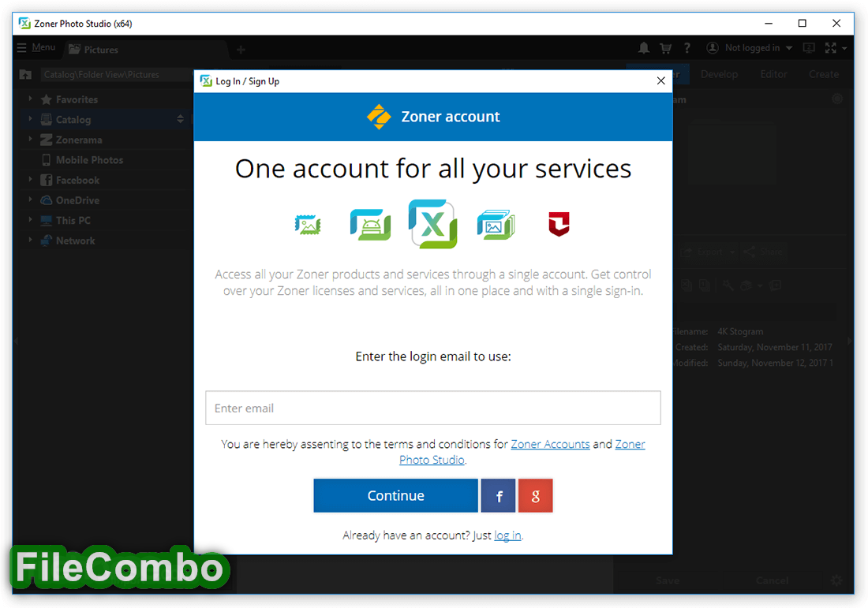Switch to the Develop tab
This screenshot has width=868, height=608.
pyautogui.click(x=719, y=74)
